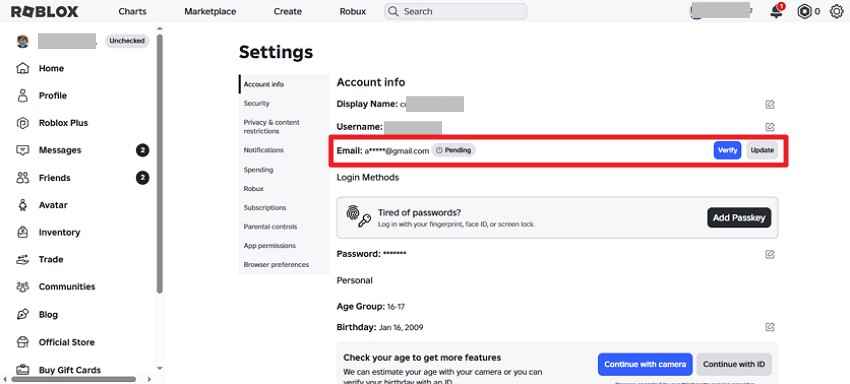
Task: Click the blue Verify email button
Action: tap(727, 150)
